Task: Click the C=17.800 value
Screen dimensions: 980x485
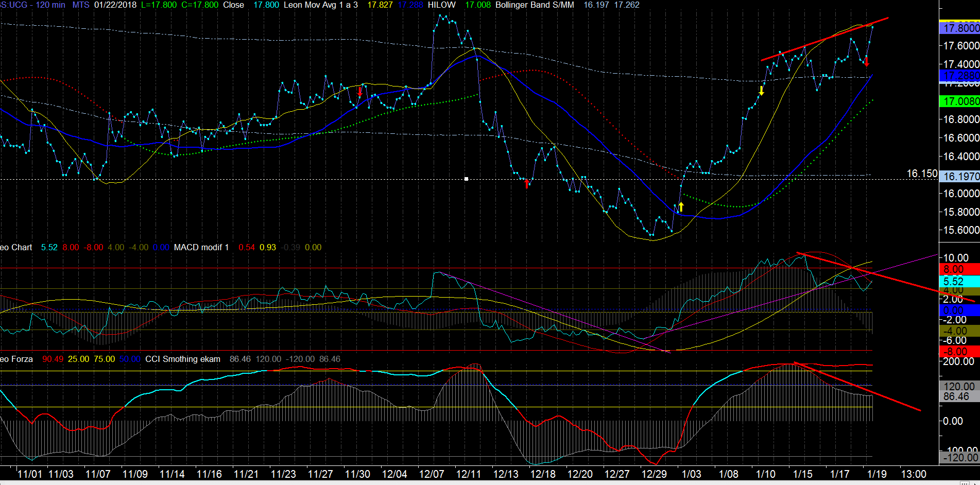Action: (x=200, y=5)
